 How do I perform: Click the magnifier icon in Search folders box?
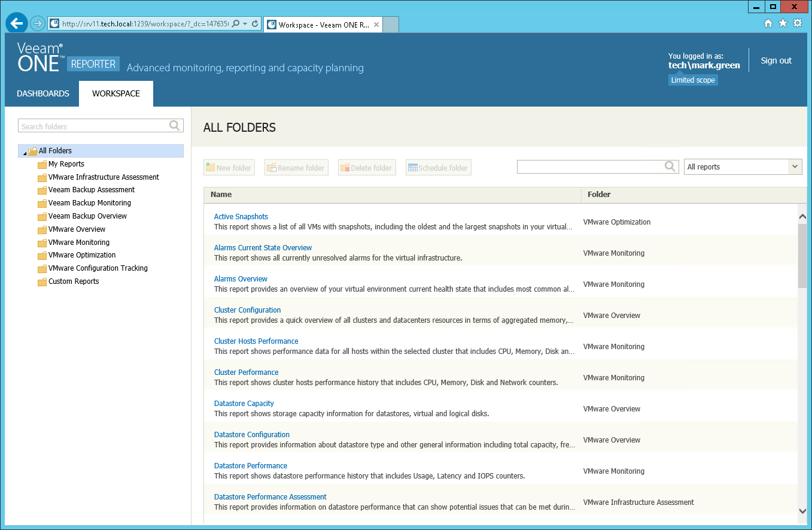(174, 125)
